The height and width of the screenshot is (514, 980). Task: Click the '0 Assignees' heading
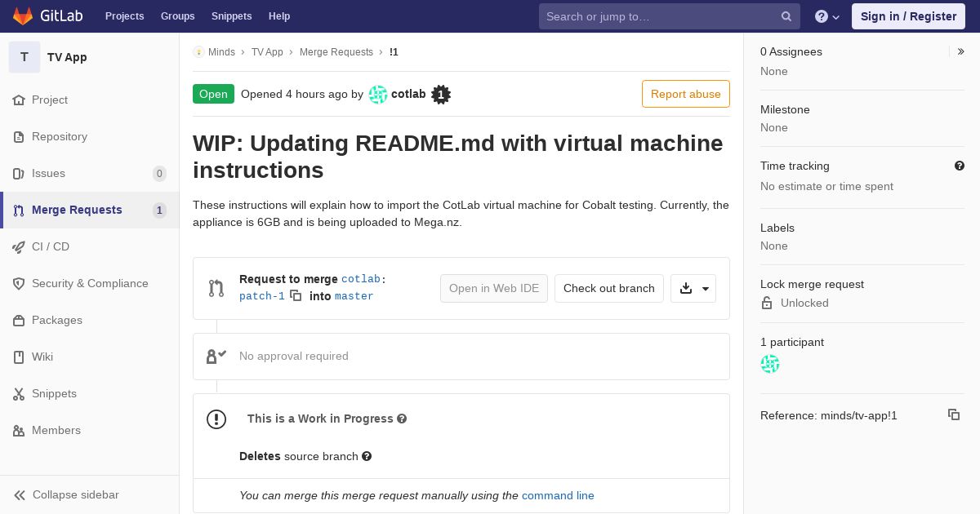point(791,51)
